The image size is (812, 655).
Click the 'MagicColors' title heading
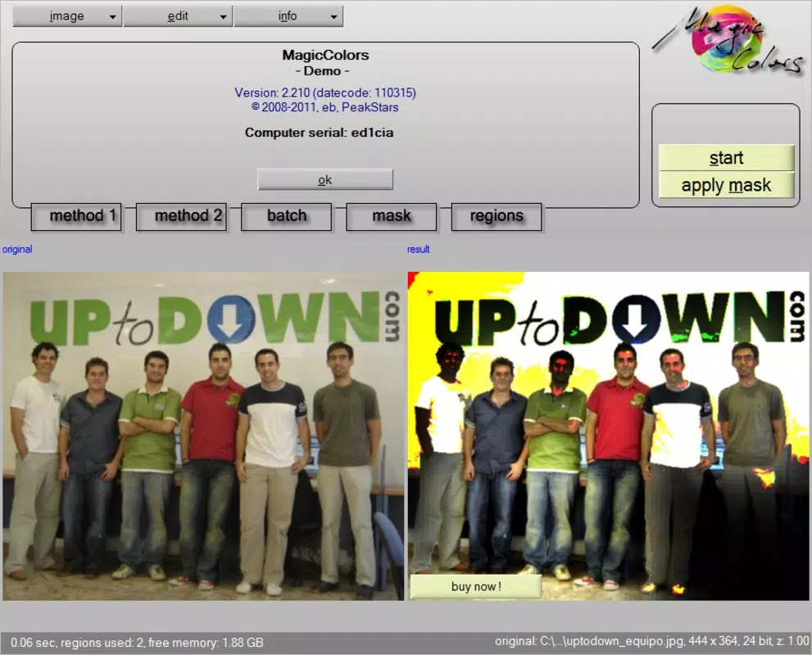[325, 55]
